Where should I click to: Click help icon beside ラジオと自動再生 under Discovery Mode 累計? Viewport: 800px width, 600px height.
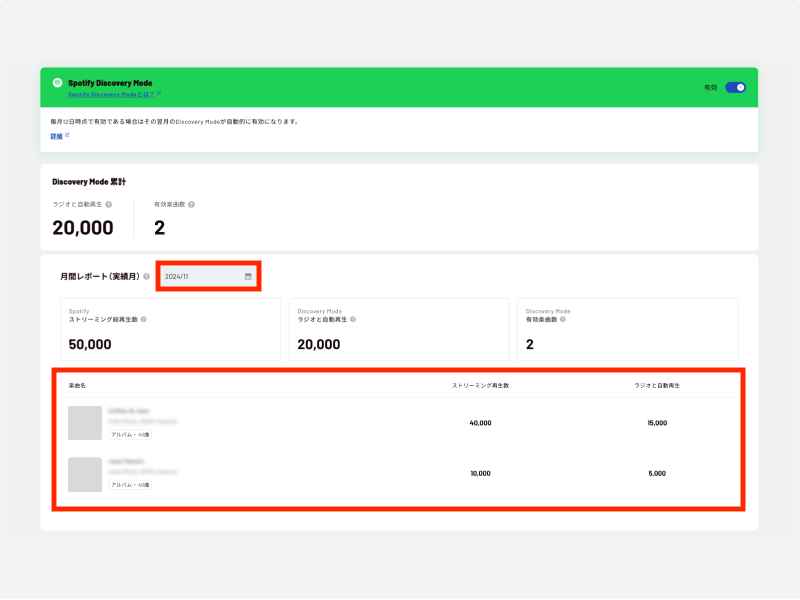pos(109,205)
